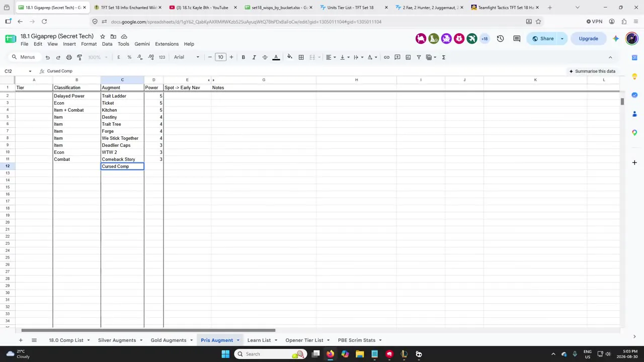The image size is (644, 362).
Task: Open the Arial font dropdown
Action: (x=187, y=57)
